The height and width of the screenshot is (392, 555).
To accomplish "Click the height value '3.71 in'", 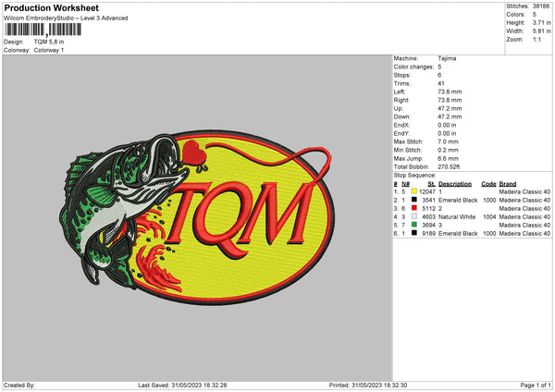I will pos(541,22).
